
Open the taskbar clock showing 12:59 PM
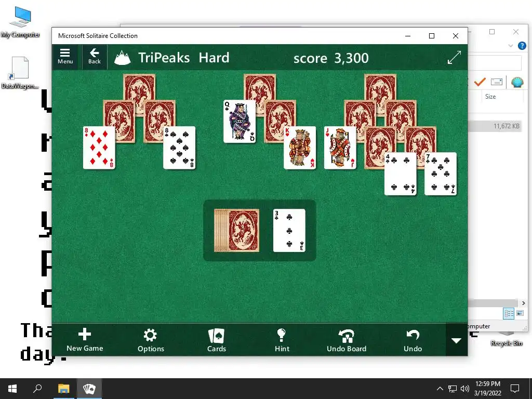[x=487, y=389]
